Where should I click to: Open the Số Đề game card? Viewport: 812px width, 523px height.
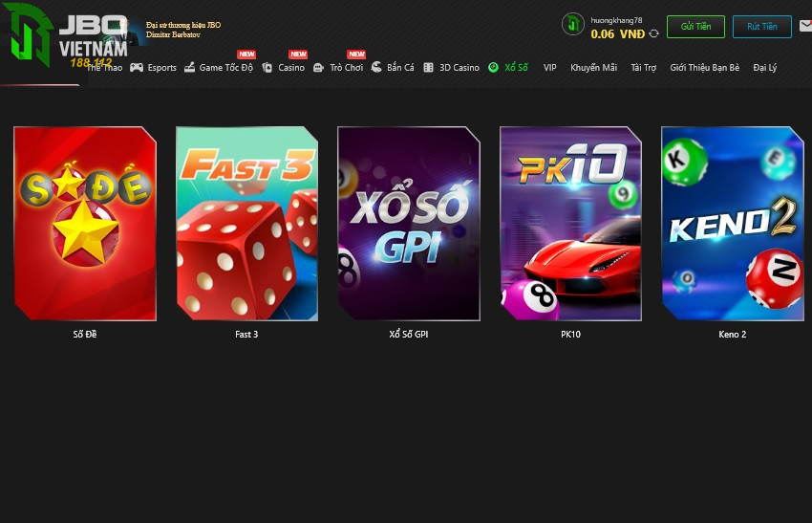click(85, 224)
